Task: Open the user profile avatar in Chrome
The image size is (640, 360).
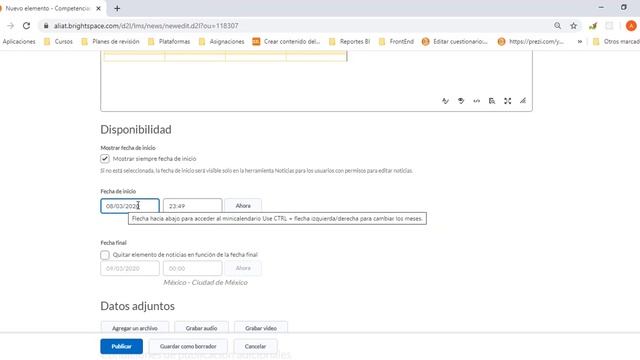Action: tap(631, 26)
